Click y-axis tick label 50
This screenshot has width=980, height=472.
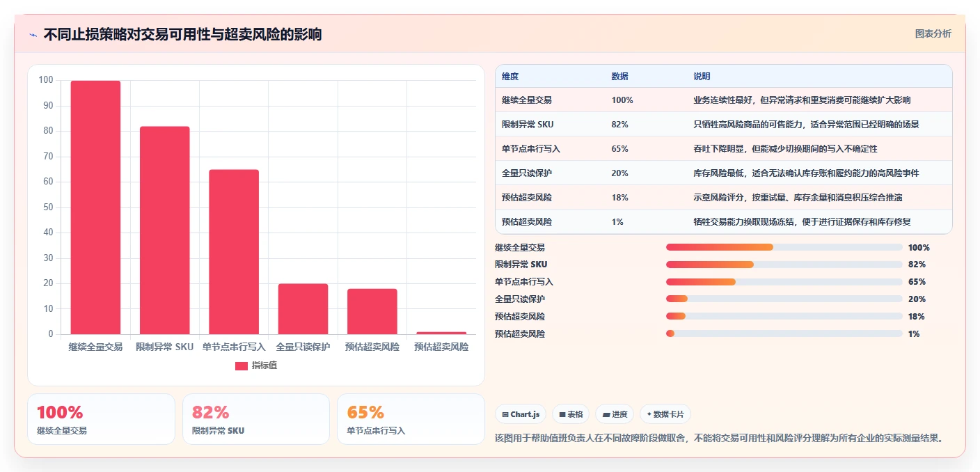(49, 207)
